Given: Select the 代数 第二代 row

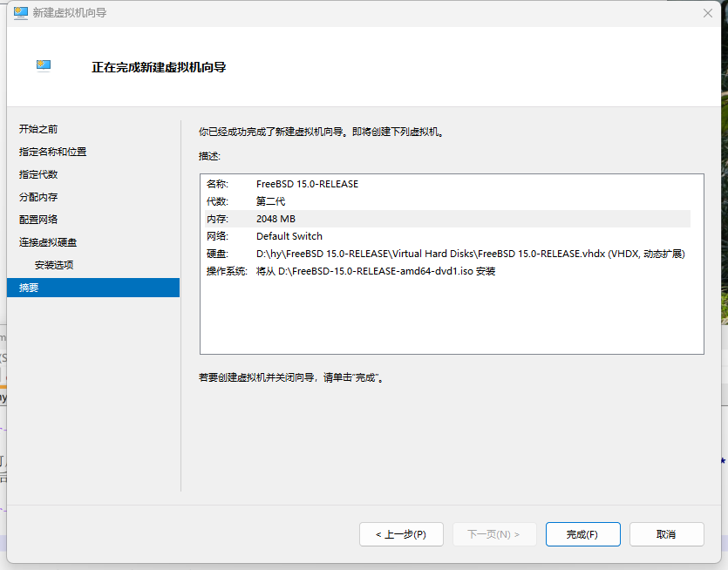Looking at the screenshot, I should point(447,201).
